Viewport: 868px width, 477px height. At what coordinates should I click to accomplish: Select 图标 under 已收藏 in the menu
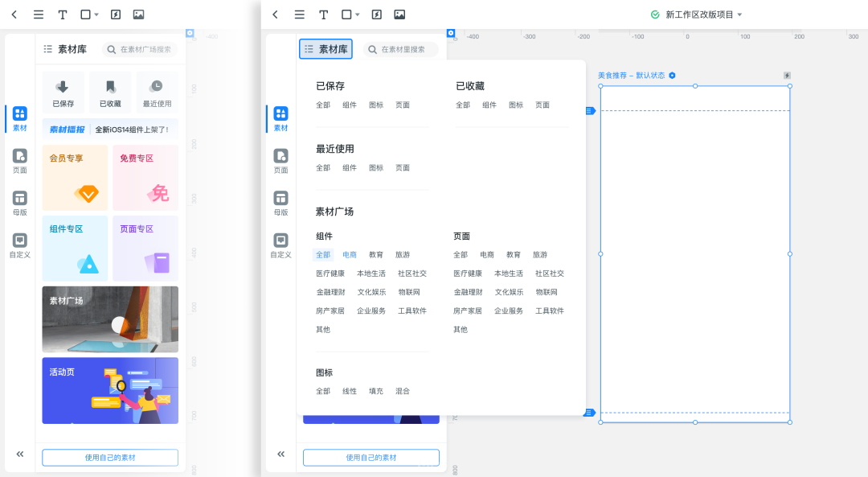(516, 105)
